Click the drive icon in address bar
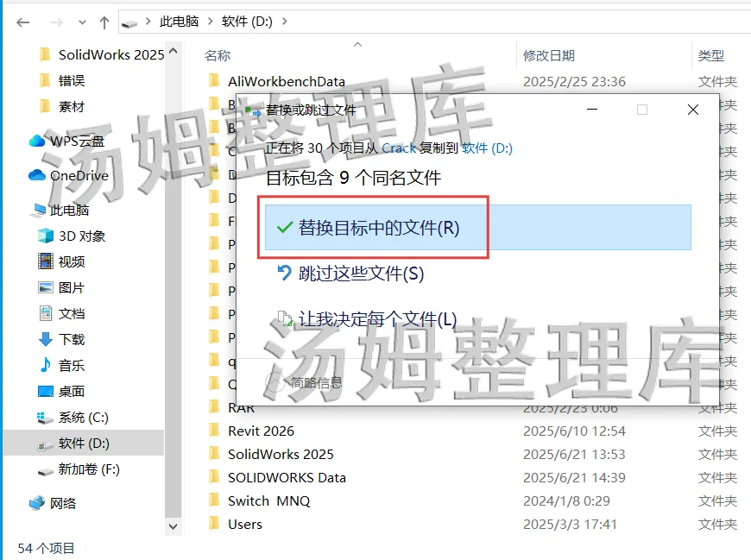 129,22
